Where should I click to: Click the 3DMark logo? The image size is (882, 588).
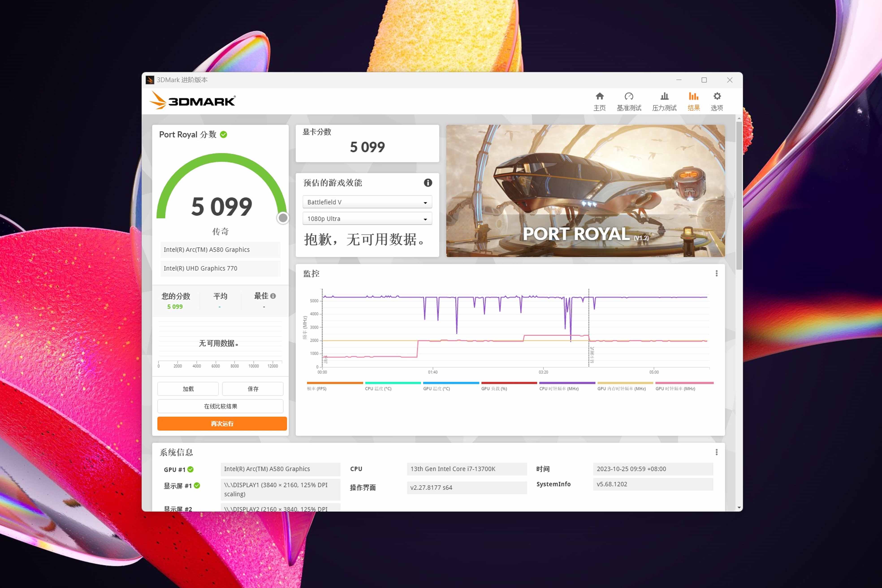(x=192, y=100)
